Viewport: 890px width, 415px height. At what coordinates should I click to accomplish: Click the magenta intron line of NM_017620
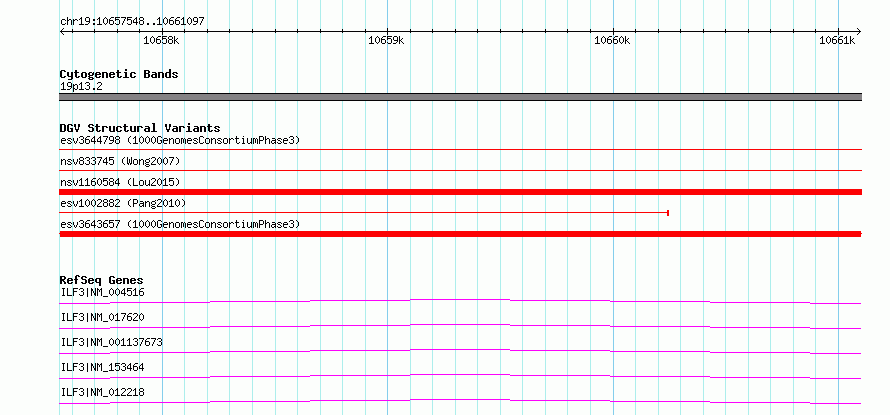coord(460,326)
